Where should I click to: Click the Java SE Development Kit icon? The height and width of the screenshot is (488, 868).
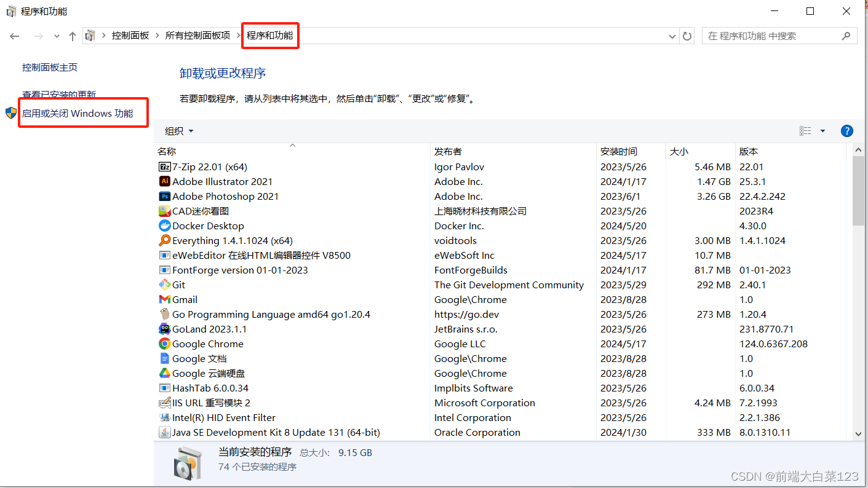pos(164,432)
